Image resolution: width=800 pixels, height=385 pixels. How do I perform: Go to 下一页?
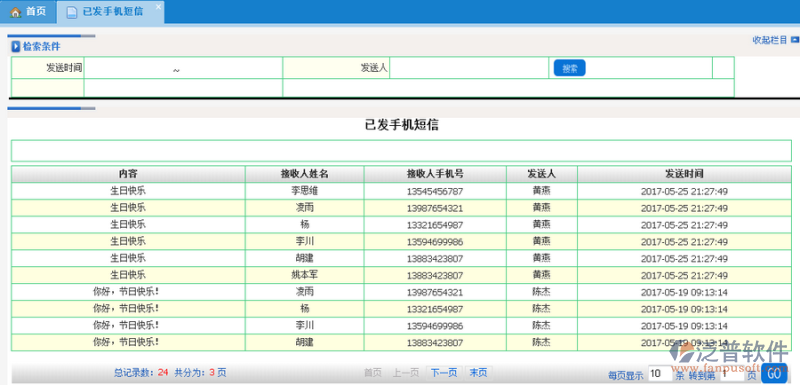pos(444,373)
